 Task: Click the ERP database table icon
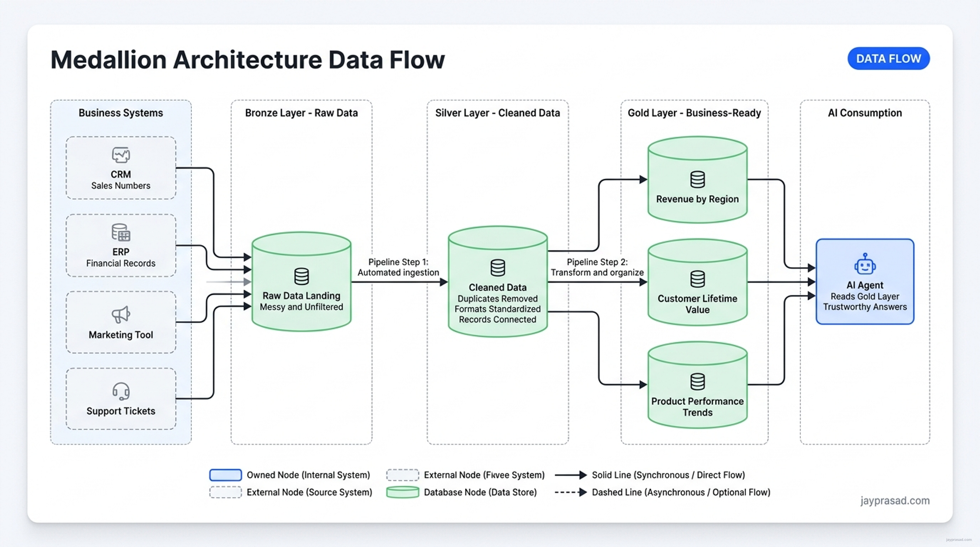coord(121,233)
